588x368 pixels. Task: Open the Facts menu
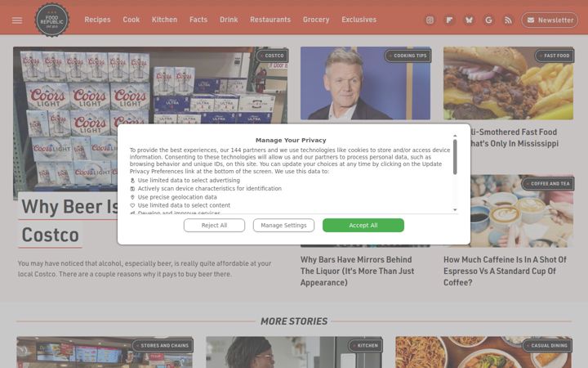click(198, 20)
